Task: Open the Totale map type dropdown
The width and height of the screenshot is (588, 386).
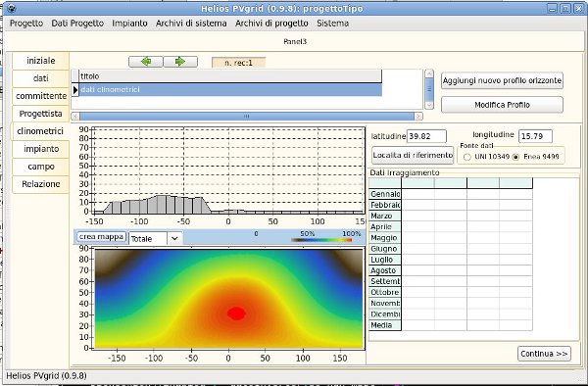Action: pos(174,238)
